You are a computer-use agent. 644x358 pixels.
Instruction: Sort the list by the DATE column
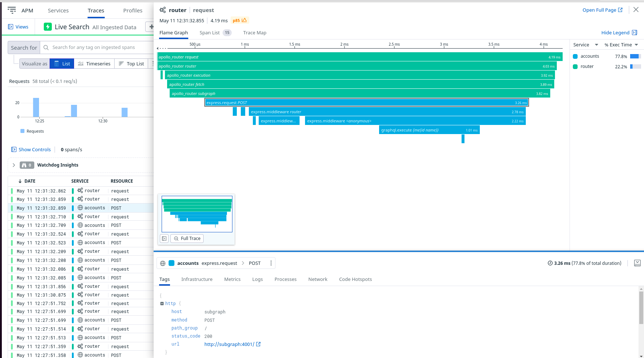(x=27, y=181)
